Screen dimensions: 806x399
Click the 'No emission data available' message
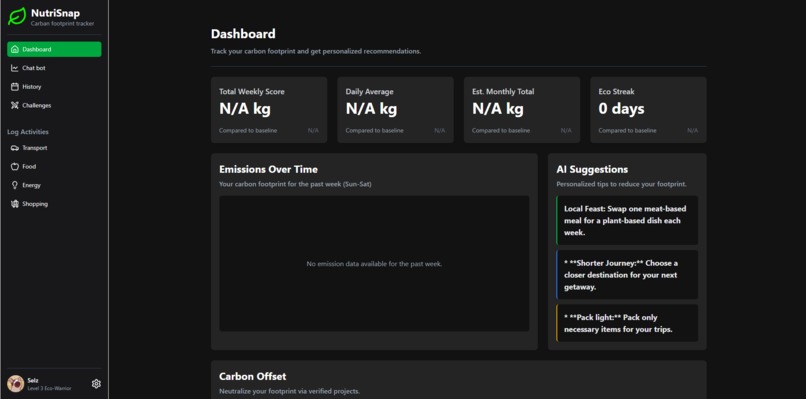(374, 264)
